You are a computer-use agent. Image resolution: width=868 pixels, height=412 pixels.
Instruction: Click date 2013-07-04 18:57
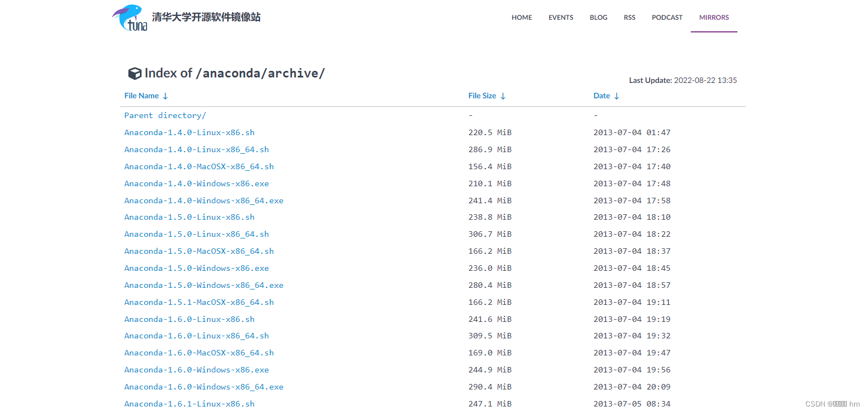click(x=632, y=285)
